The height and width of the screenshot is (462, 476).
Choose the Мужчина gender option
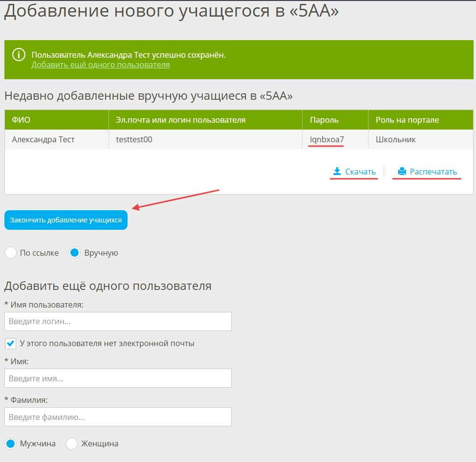11,443
